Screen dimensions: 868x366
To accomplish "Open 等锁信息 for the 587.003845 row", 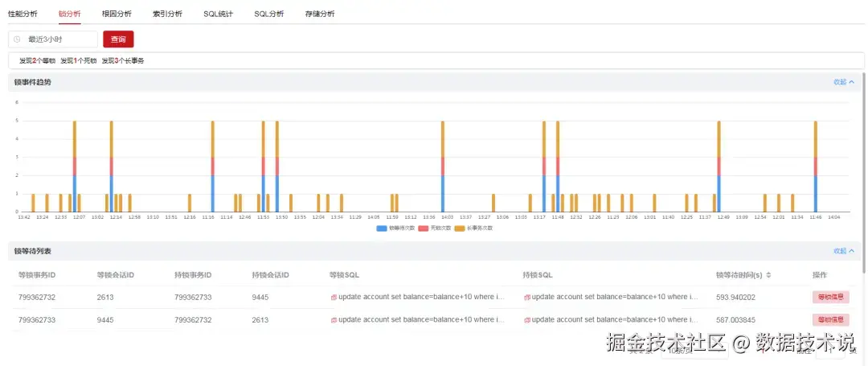I will [x=830, y=320].
